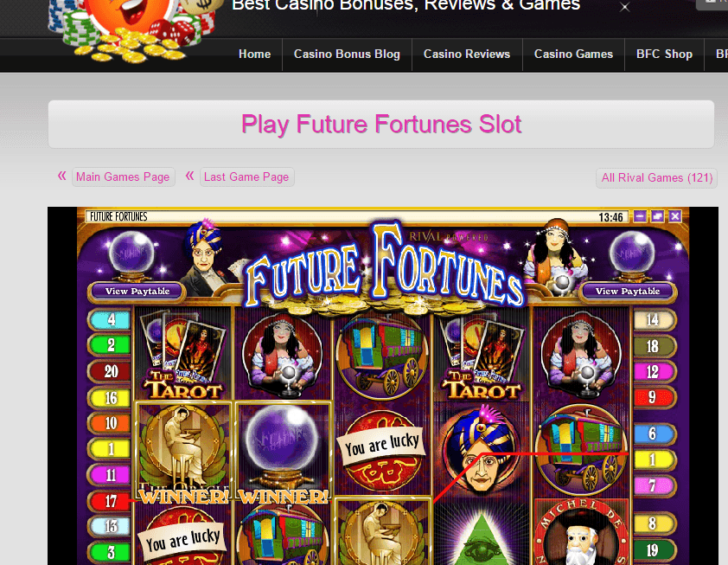Select payline 17 red indicator
This screenshot has height=565, width=728.
(110, 501)
